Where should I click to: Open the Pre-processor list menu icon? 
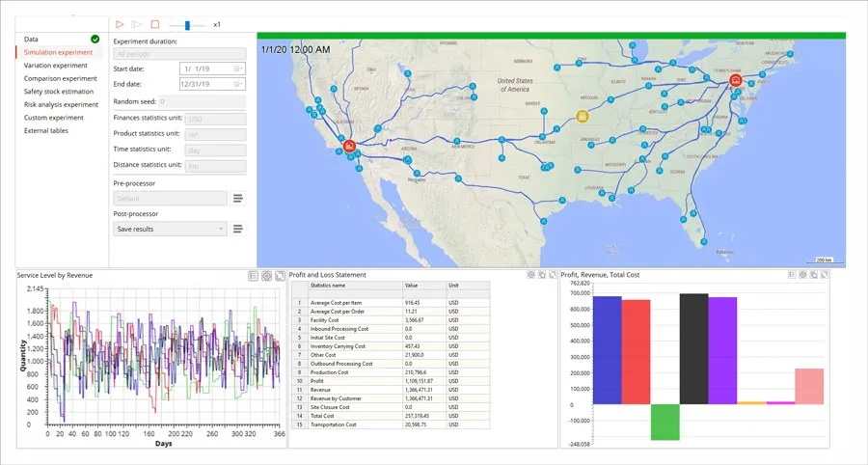pos(238,198)
